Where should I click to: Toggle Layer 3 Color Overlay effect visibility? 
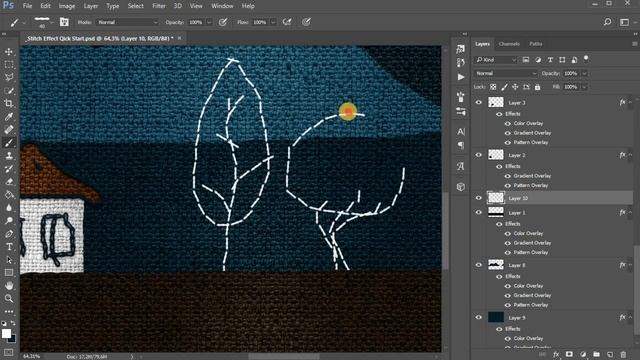tap(508, 123)
